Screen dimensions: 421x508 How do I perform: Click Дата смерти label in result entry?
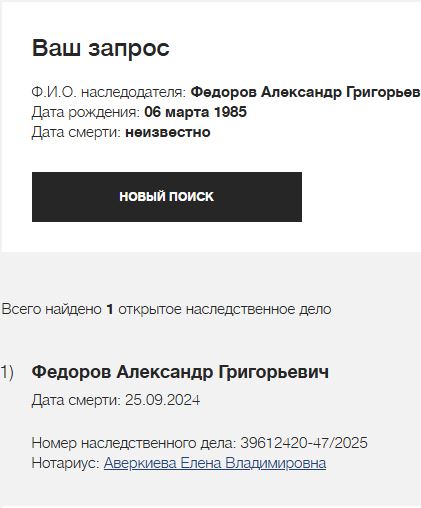pos(76,400)
